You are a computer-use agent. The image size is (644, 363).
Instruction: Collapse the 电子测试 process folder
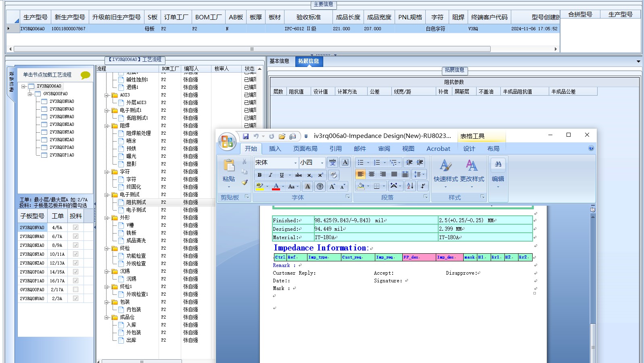coord(107,195)
